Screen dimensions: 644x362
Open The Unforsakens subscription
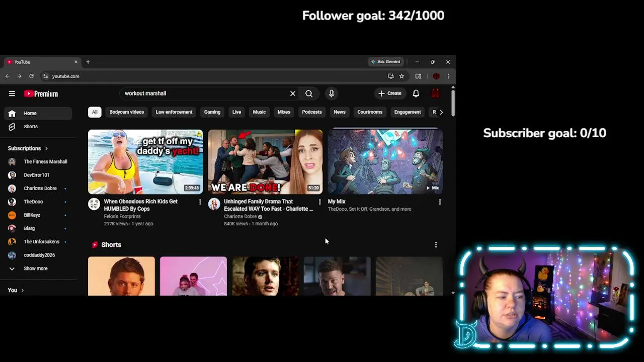[x=38, y=242]
